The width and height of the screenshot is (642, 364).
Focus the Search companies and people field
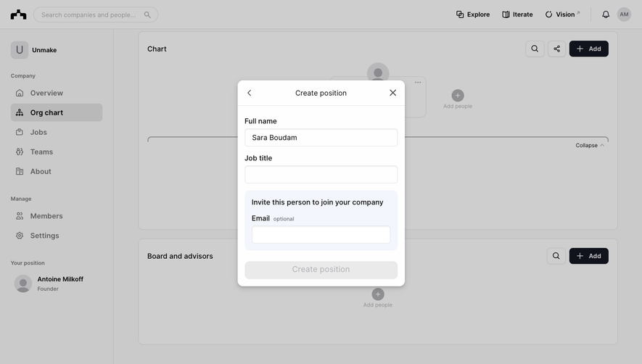click(x=96, y=15)
